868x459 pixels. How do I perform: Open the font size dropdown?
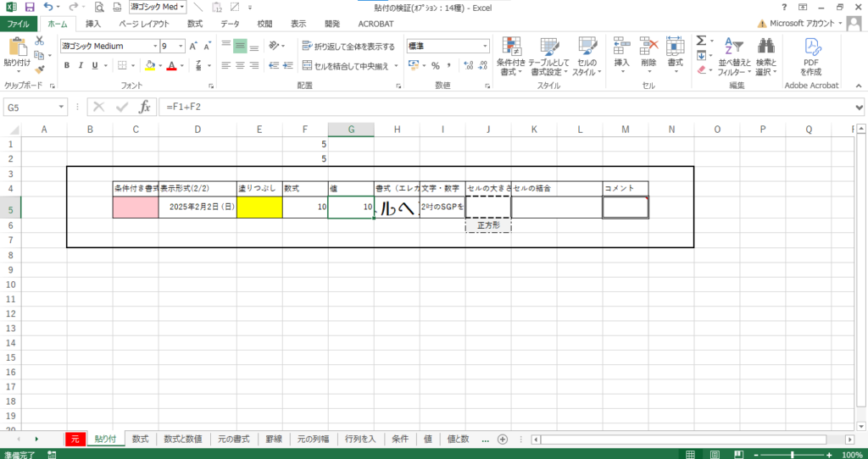pos(182,46)
